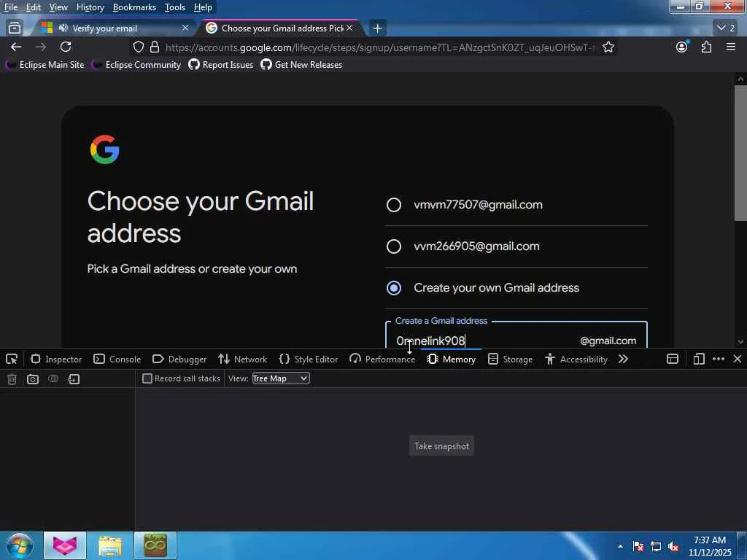Open the Eclipse Community bookmark
The width and height of the screenshot is (747, 560).
tap(136, 65)
